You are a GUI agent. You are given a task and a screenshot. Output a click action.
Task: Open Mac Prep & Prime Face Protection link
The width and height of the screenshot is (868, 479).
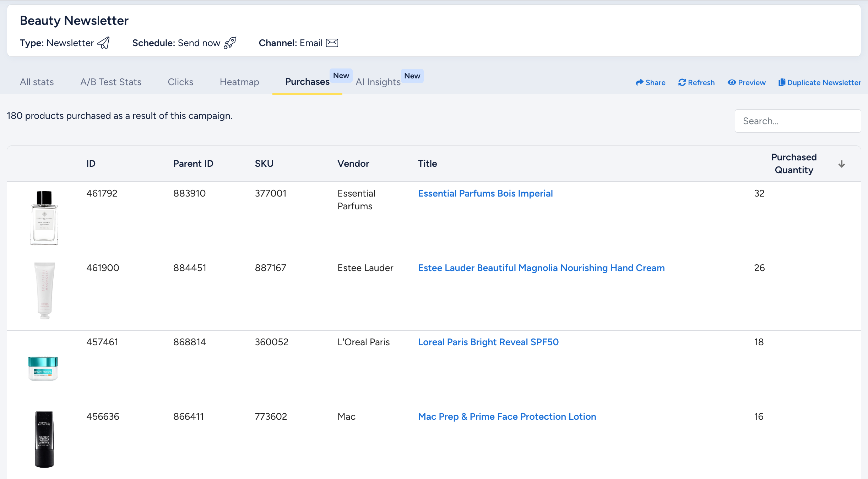507,417
